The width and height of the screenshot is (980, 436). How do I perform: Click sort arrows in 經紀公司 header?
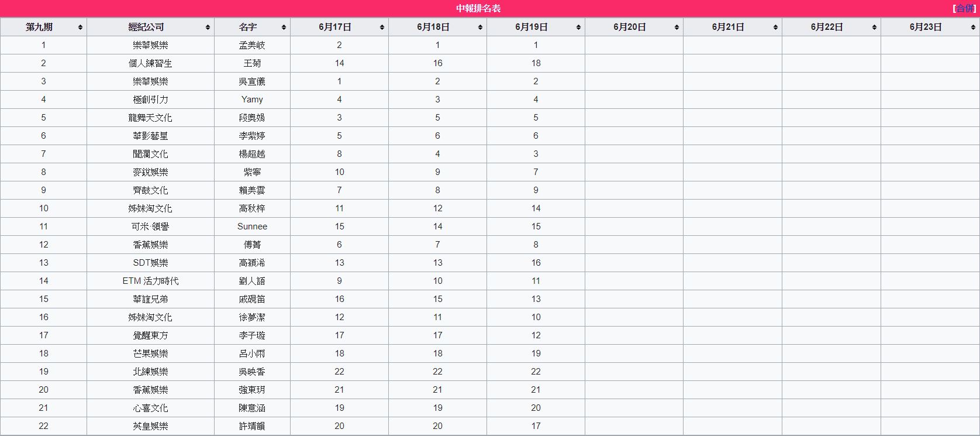click(x=208, y=28)
